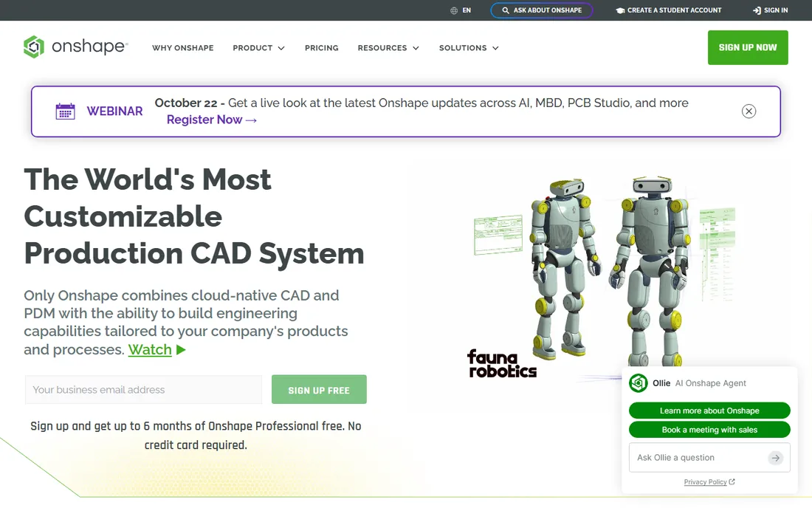Click the magnifier icon in Ask About Onshape
Viewport: 812px width, 508px height.
506,10
